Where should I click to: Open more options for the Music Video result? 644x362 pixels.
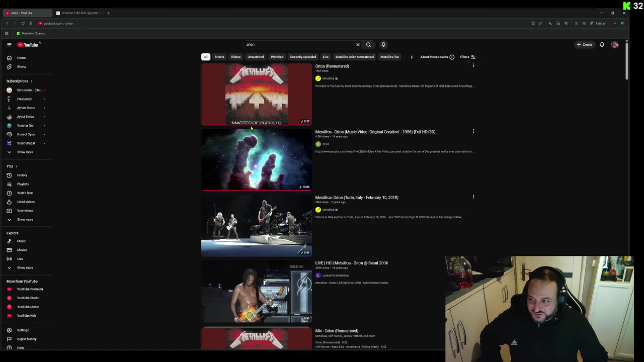click(x=473, y=131)
